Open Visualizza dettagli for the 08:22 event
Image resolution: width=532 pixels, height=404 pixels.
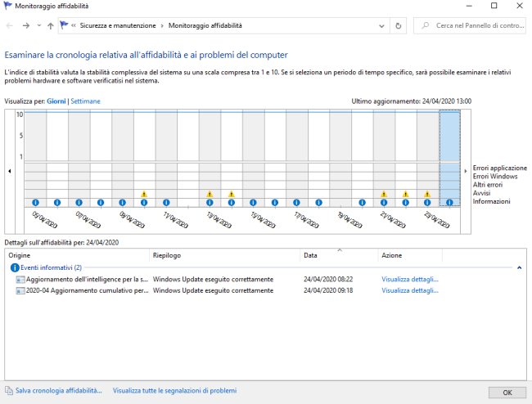click(x=410, y=279)
